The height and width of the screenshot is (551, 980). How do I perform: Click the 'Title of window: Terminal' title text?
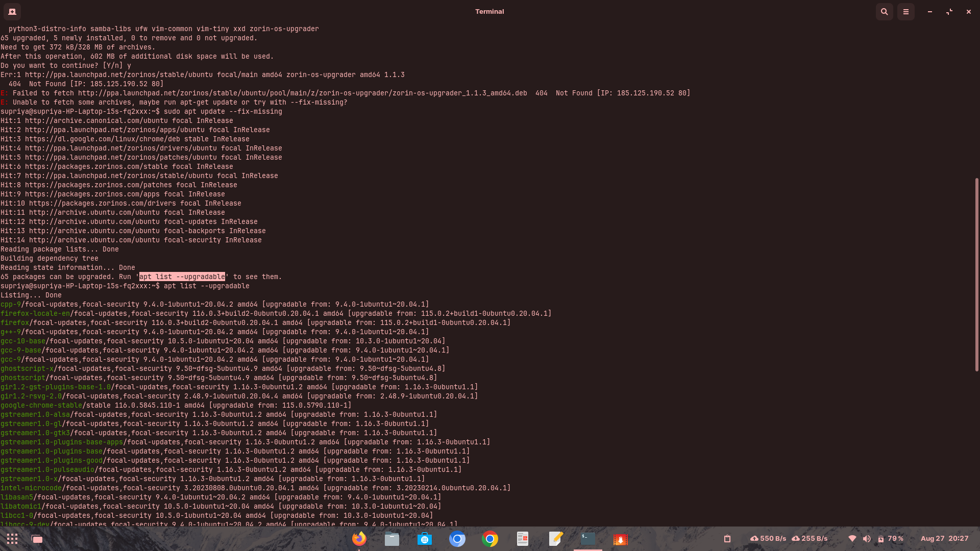pyautogui.click(x=489, y=11)
